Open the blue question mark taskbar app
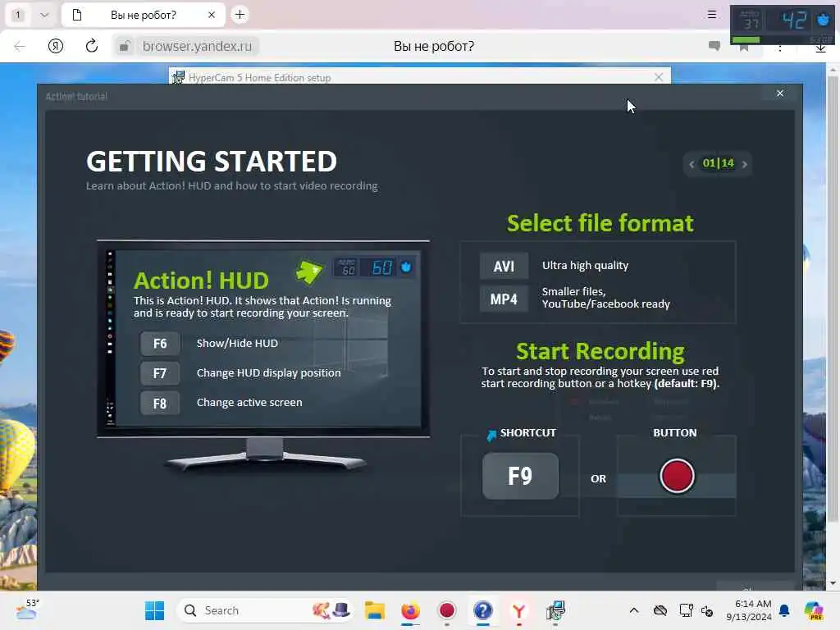Screen dimensions: 840x630 (482, 610)
